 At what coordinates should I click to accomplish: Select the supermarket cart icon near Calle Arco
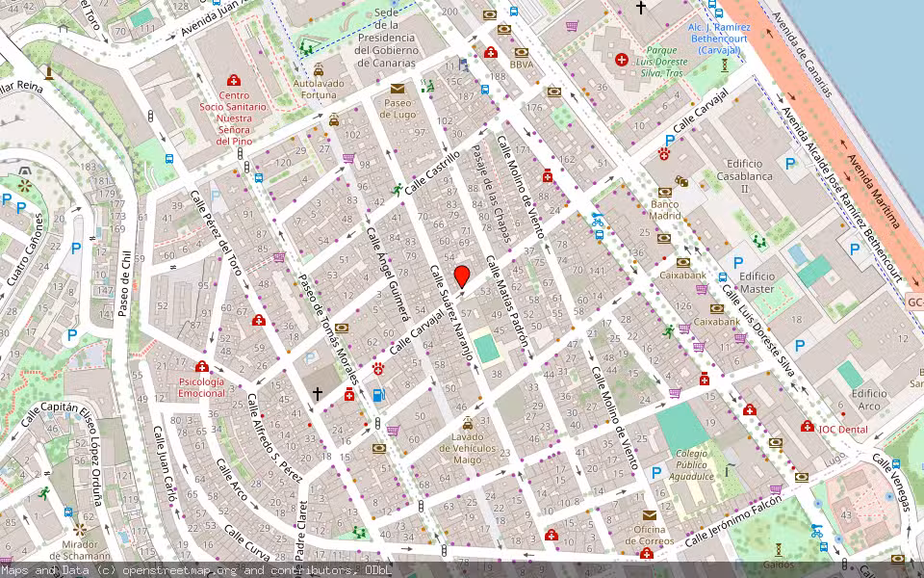pos(393,432)
